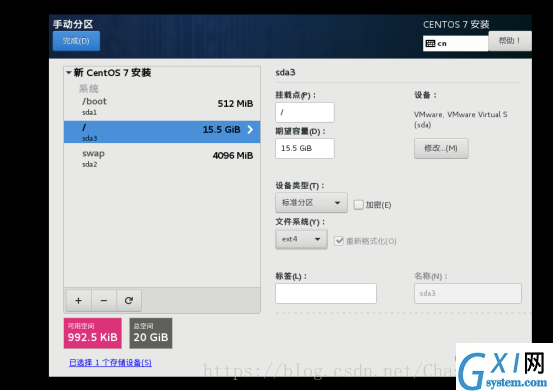Click the 完成(D) done button
This screenshot has width=554, height=391.
[x=76, y=41]
